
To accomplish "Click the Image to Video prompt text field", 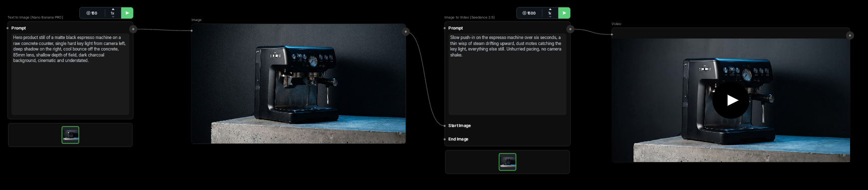I will [x=507, y=74].
